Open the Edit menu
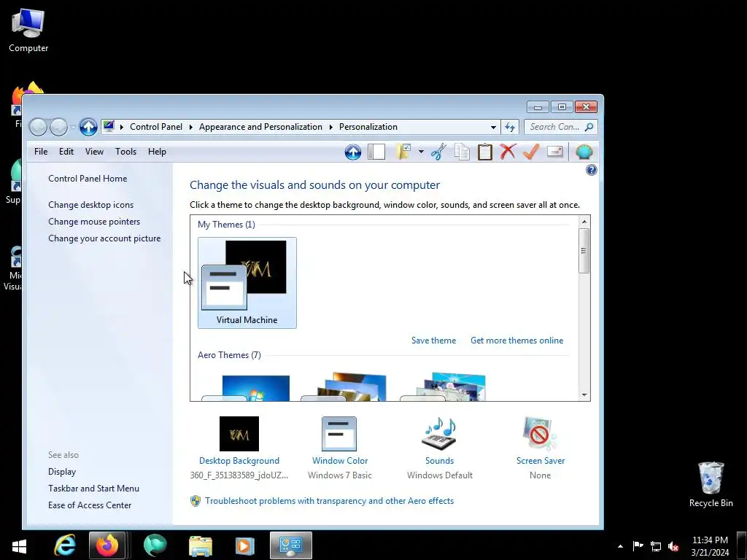Image resolution: width=747 pixels, height=560 pixels. pyautogui.click(x=66, y=152)
